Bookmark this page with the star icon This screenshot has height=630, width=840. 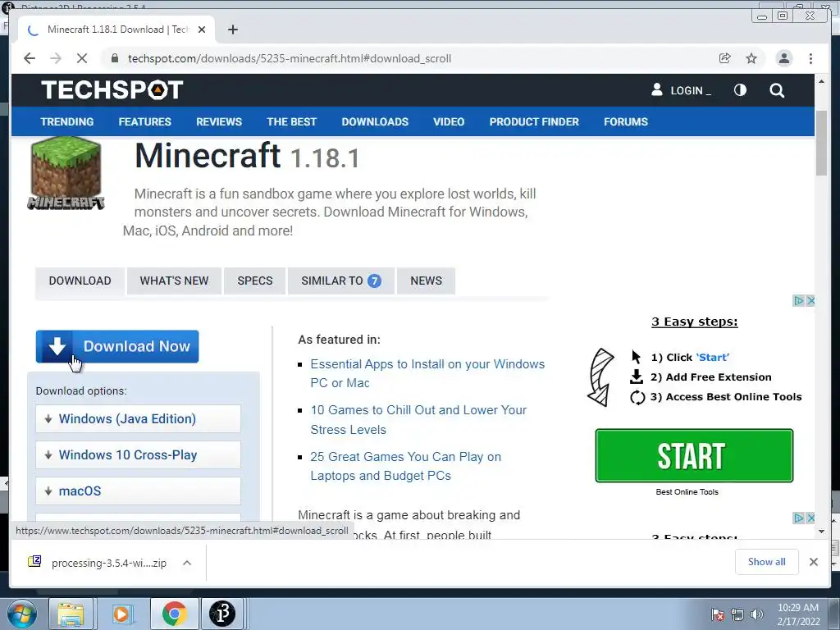pos(751,58)
